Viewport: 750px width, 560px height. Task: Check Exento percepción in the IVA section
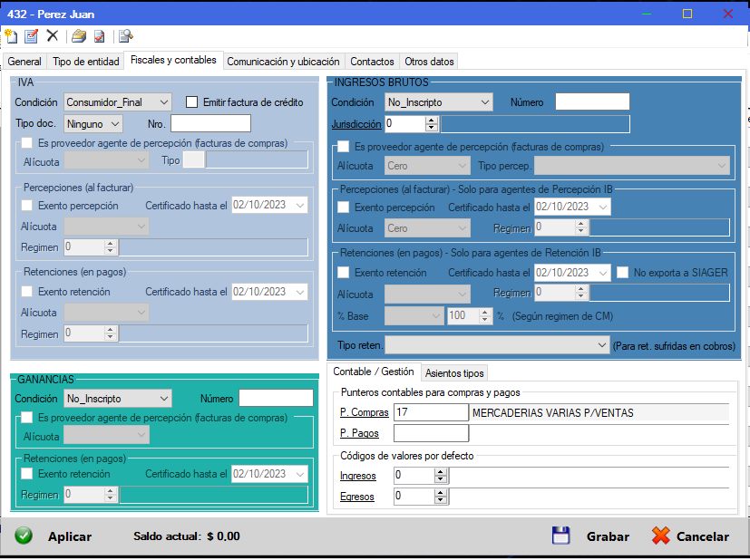(x=27, y=206)
